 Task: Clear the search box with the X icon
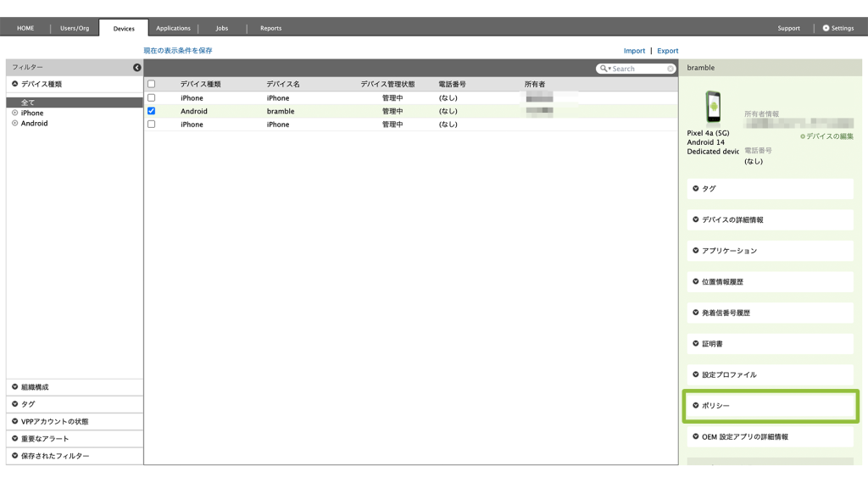(x=670, y=69)
